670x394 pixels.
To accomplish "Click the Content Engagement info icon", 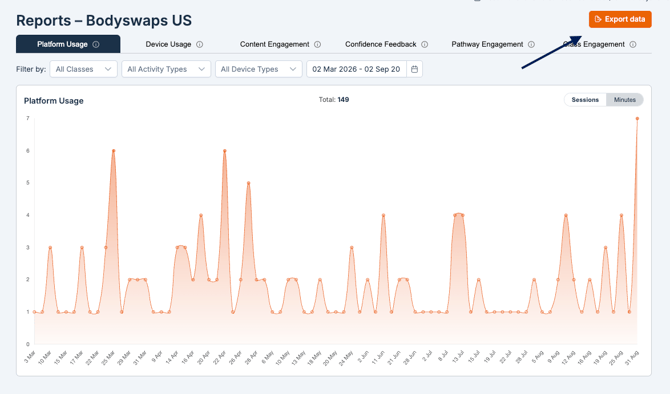I will [x=317, y=44].
